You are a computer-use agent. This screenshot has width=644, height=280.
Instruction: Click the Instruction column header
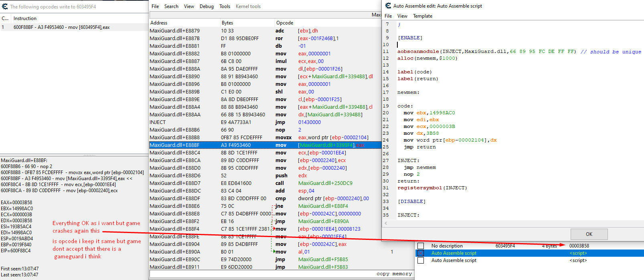(25, 18)
